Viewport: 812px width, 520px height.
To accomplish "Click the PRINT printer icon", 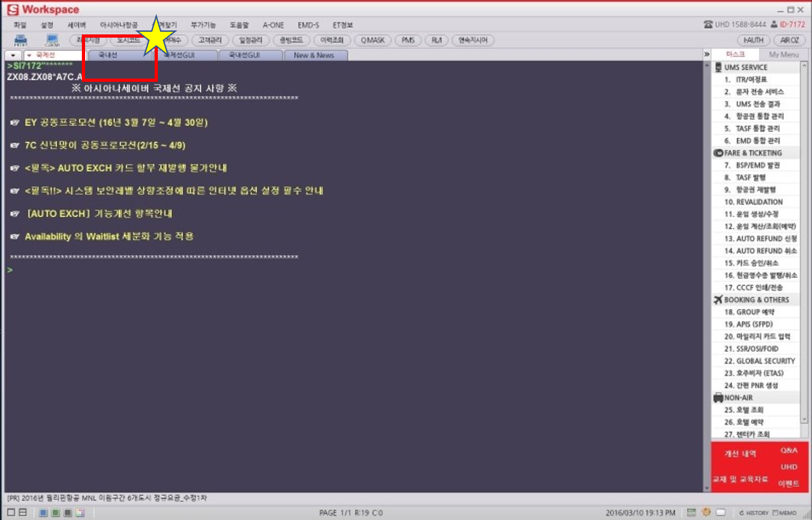I will 20,40.
